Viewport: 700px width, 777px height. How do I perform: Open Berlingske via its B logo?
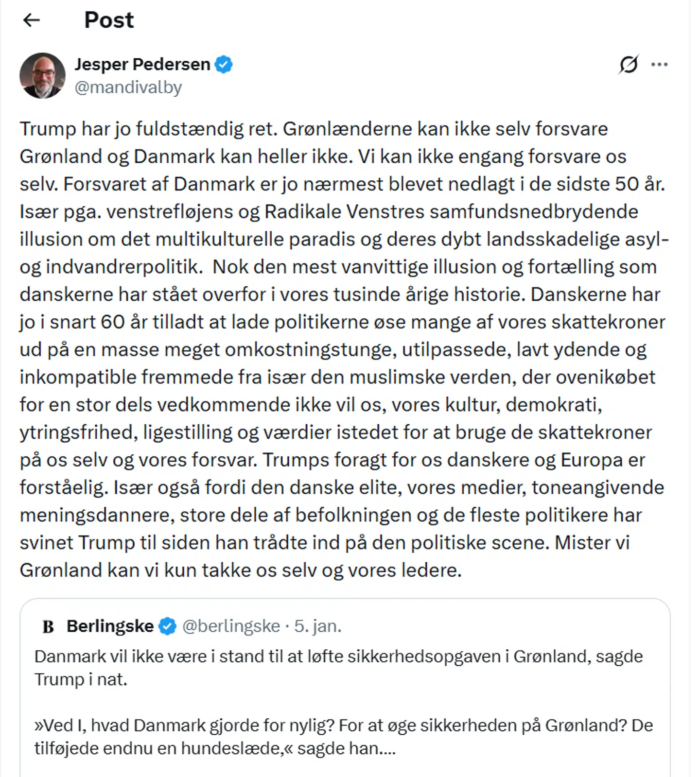[x=47, y=626]
